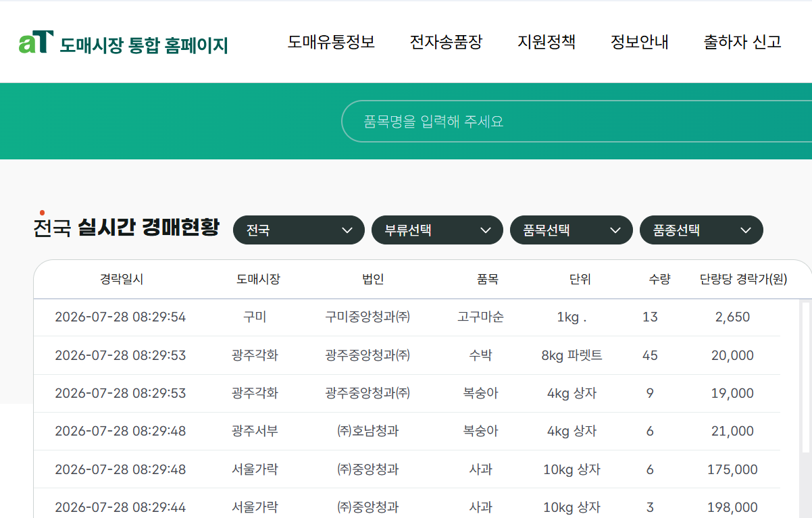Select the 21,000 price cell
This screenshot has width=812, height=518.
point(732,431)
